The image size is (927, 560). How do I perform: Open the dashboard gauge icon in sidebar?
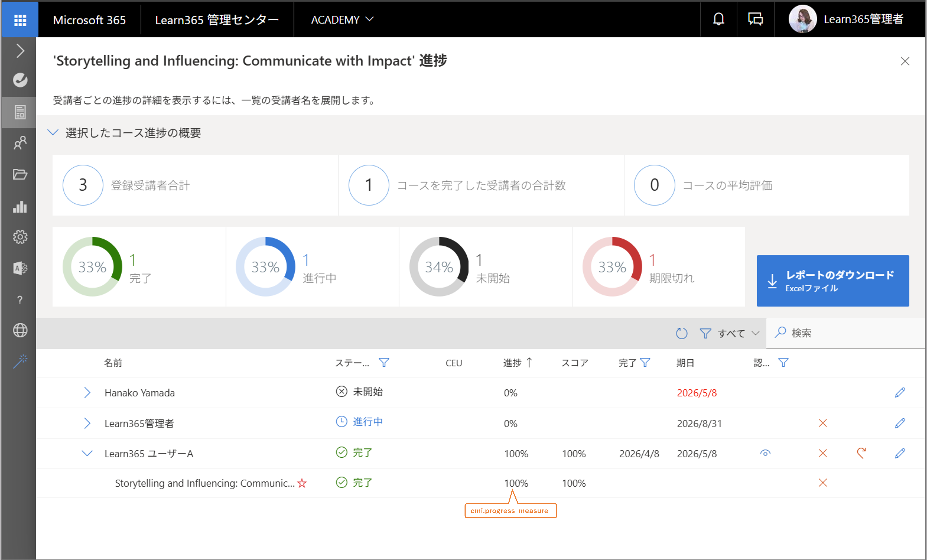20,80
